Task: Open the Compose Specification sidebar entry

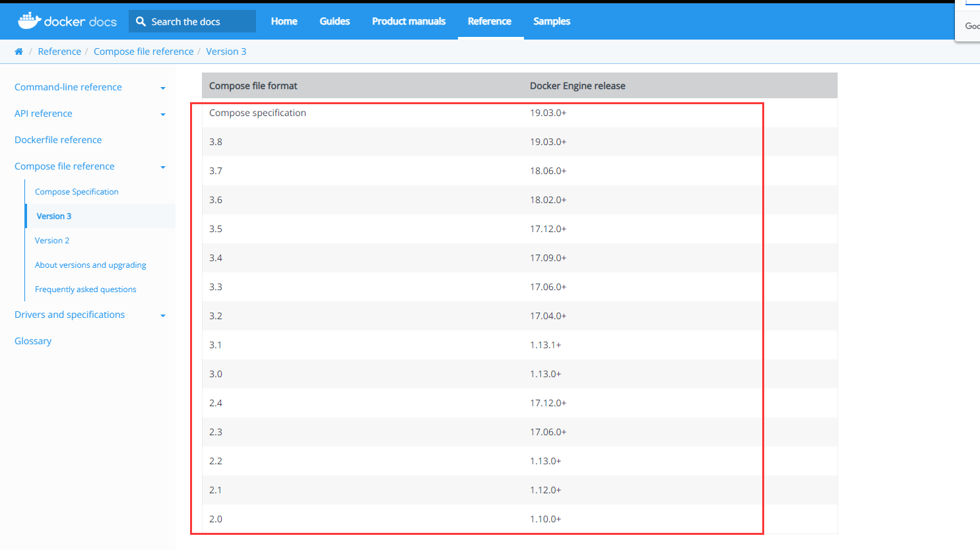Action: (77, 191)
